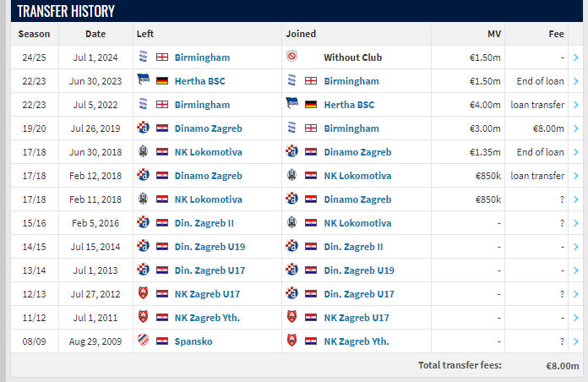Click NK Lokomotiva crest in Jun 30, 2018 row
The height and width of the screenshot is (382, 588).
(x=143, y=151)
